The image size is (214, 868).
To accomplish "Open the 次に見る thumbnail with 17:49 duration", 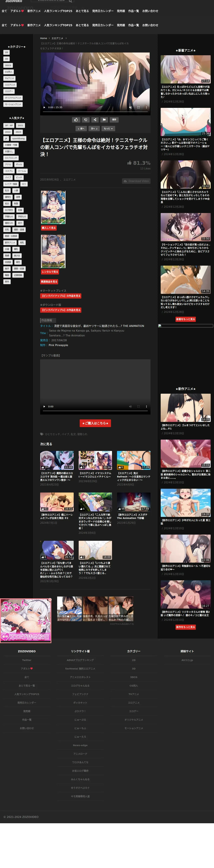I will click(x=133, y=502).
